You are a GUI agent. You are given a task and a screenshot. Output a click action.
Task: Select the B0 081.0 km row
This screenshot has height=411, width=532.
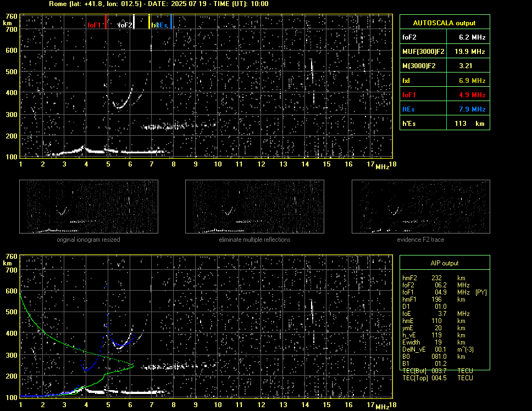click(434, 356)
